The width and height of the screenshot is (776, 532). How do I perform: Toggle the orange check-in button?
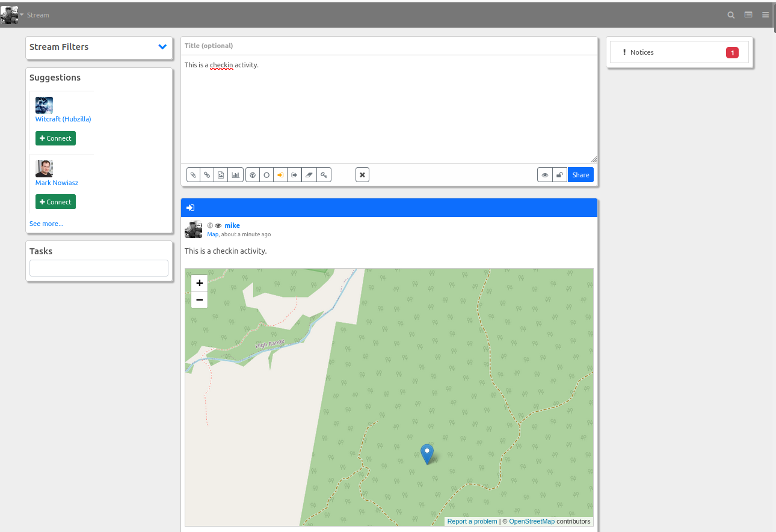(280, 175)
